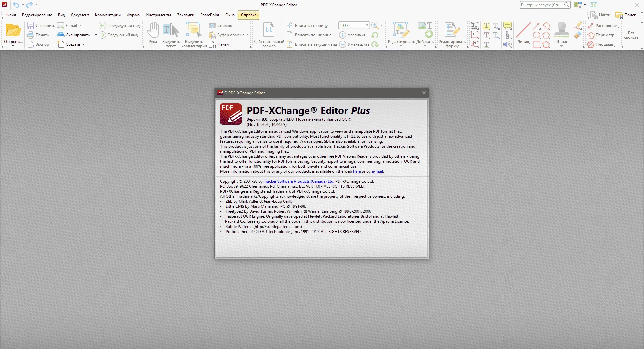This screenshot has height=349, width=644.
Task: Click Save (Сохранить) in toolbar
Action: tap(41, 26)
